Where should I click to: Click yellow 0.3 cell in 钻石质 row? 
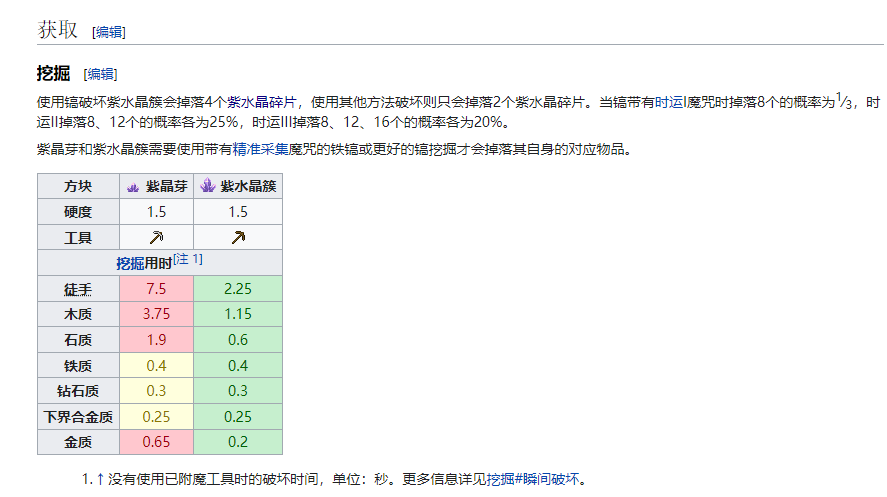coord(156,391)
